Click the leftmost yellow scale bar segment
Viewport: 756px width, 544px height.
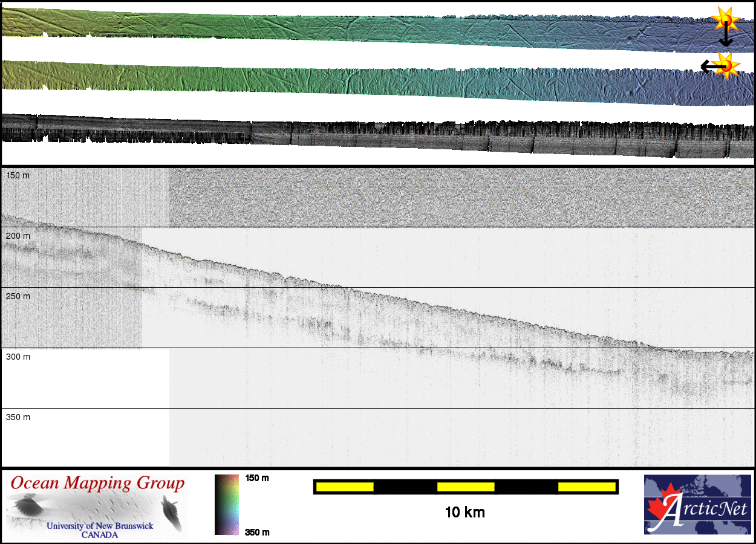pyautogui.click(x=345, y=487)
